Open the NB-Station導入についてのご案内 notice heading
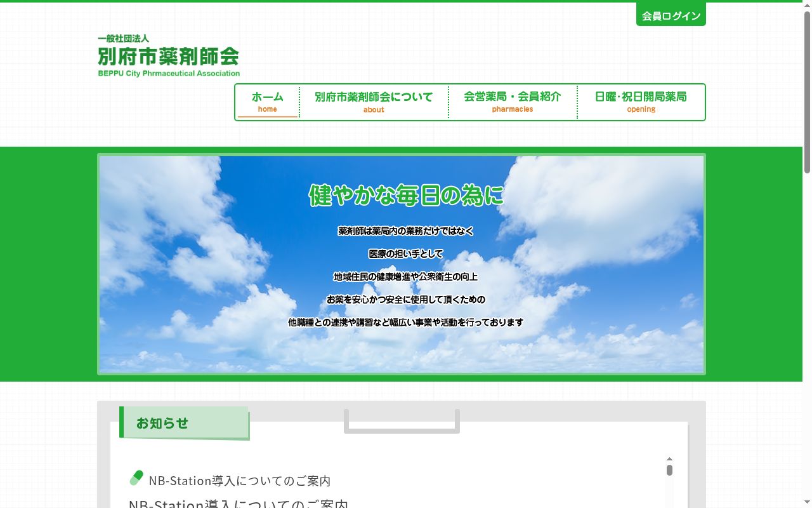 240,481
